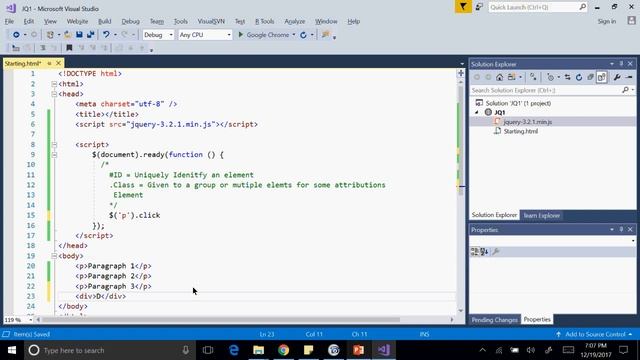Image resolution: width=640 pixels, height=360 pixels.
Task: Open the File menu
Action: [x=9, y=21]
